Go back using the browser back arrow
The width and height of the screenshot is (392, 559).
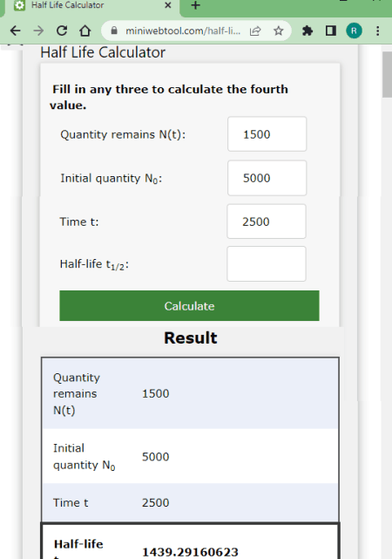[x=16, y=31]
